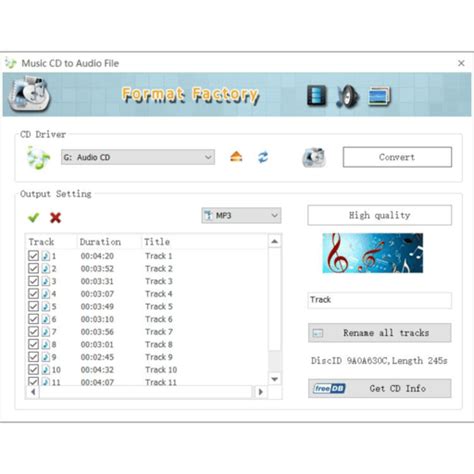
Task: Toggle the track 8 checkbox
Action: point(33,345)
